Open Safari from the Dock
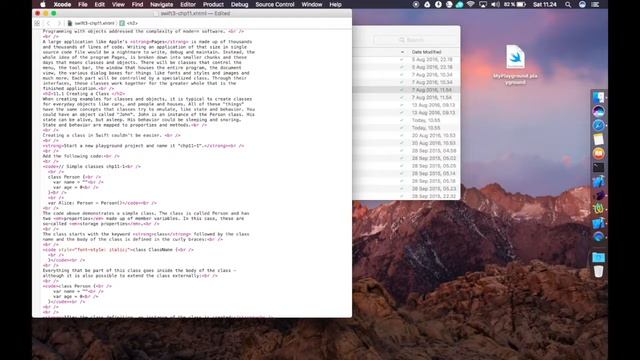640x360 pixels. click(598, 125)
